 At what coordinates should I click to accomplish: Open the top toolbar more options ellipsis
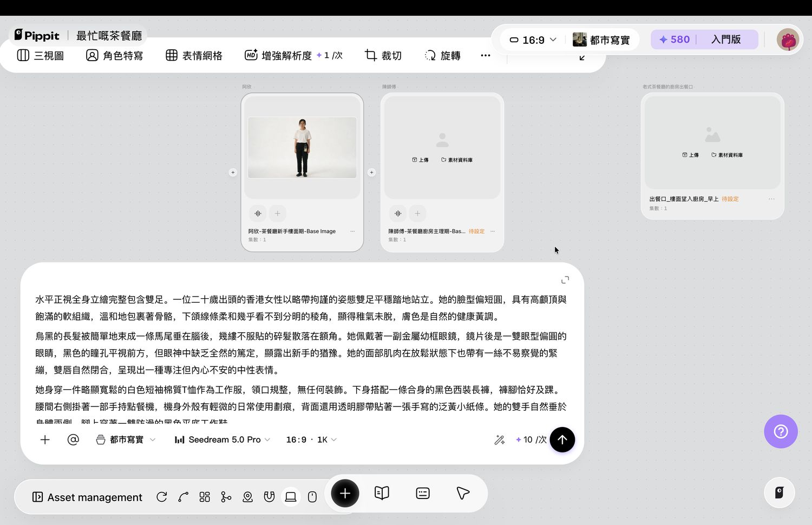(486, 55)
